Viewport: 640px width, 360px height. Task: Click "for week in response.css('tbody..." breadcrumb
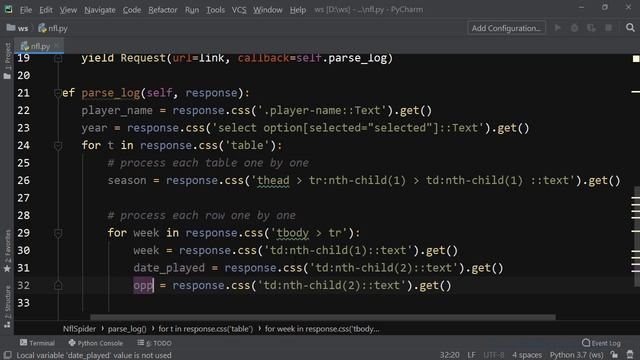point(322,329)
